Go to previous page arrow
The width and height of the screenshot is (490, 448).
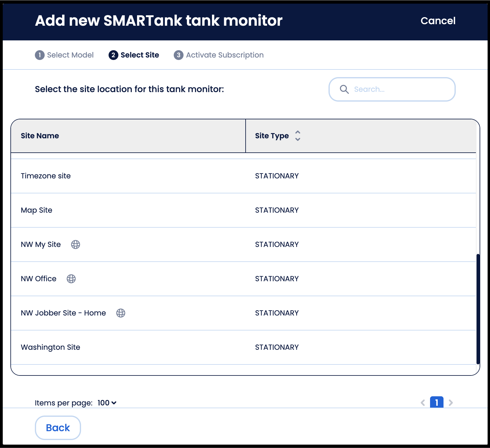423,403
